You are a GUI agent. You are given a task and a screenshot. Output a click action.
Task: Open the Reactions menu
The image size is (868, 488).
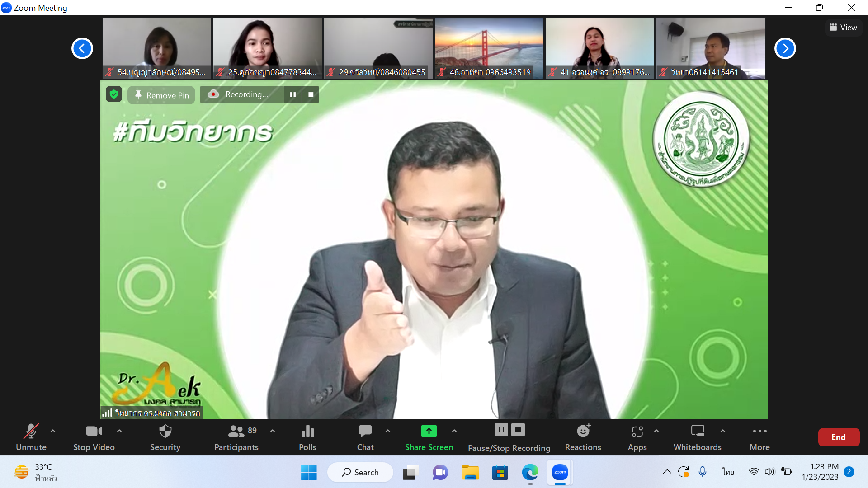pos(583,437)
